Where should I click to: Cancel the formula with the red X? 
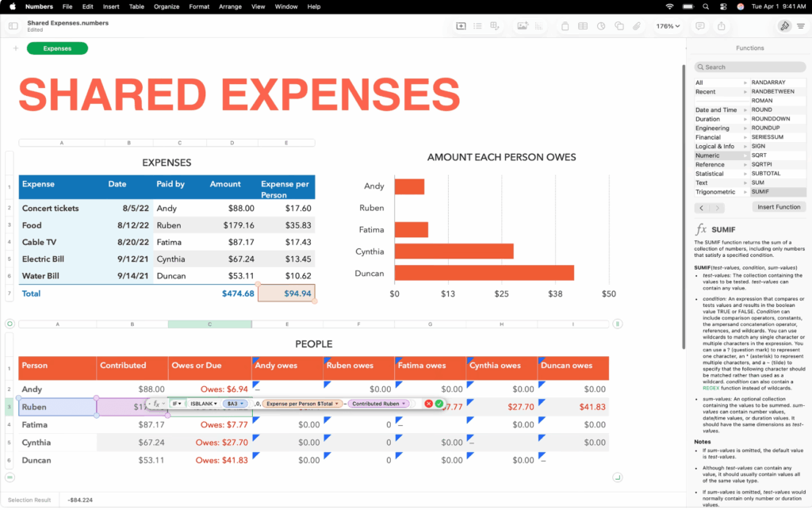428,403
